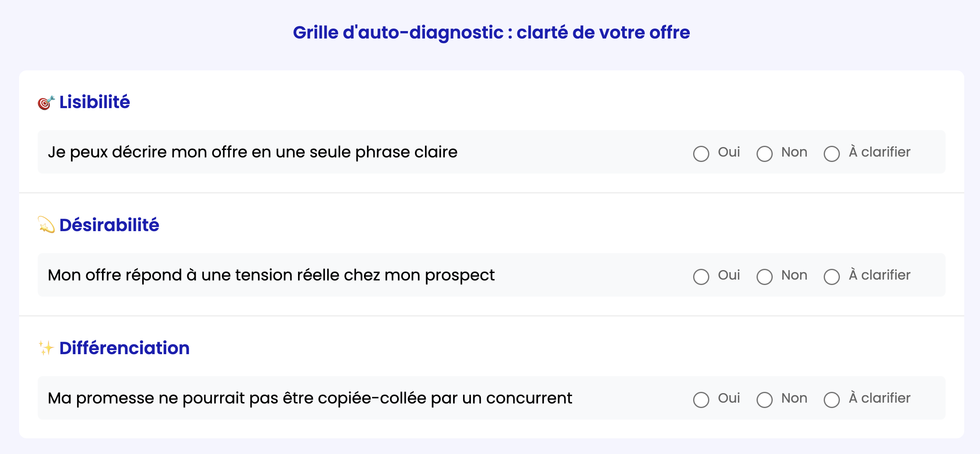Select Non for offer responding to real tension
Viewport: 980px width, 454px height.
pyautogui.click(x=764, y=277)
